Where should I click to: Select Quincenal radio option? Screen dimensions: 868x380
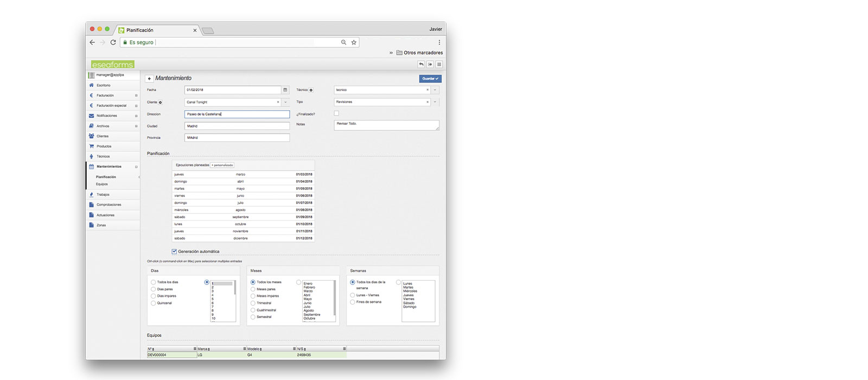153,303
